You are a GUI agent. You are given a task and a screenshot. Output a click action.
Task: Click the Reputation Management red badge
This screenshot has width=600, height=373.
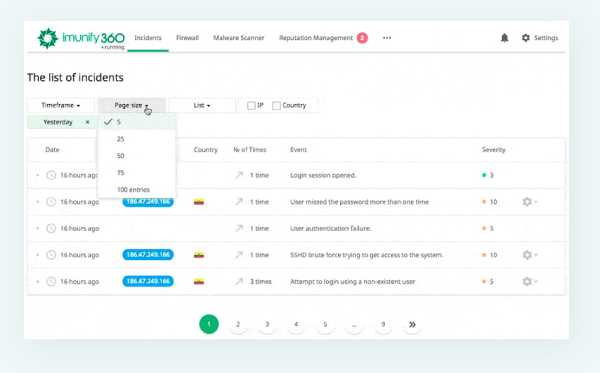click(362, 38)
